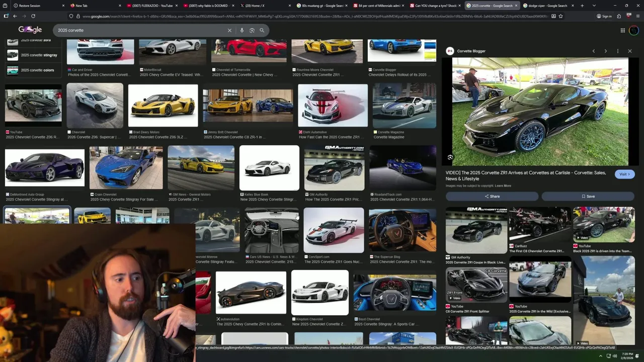Viewport: 644px width, 362px height.
Task: Click the large black ZR1 preview image
Action: tap(540, 112)
